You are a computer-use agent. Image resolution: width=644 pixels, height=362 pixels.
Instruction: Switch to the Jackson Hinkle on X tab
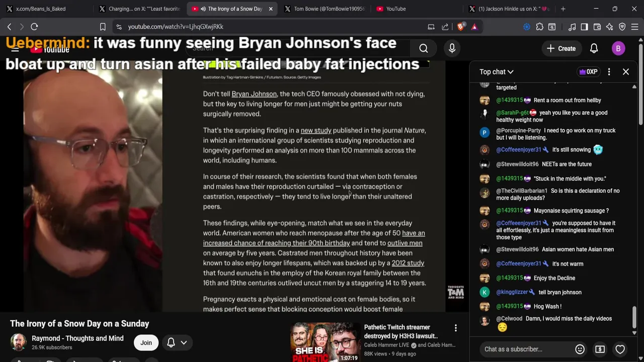point(510,9)
